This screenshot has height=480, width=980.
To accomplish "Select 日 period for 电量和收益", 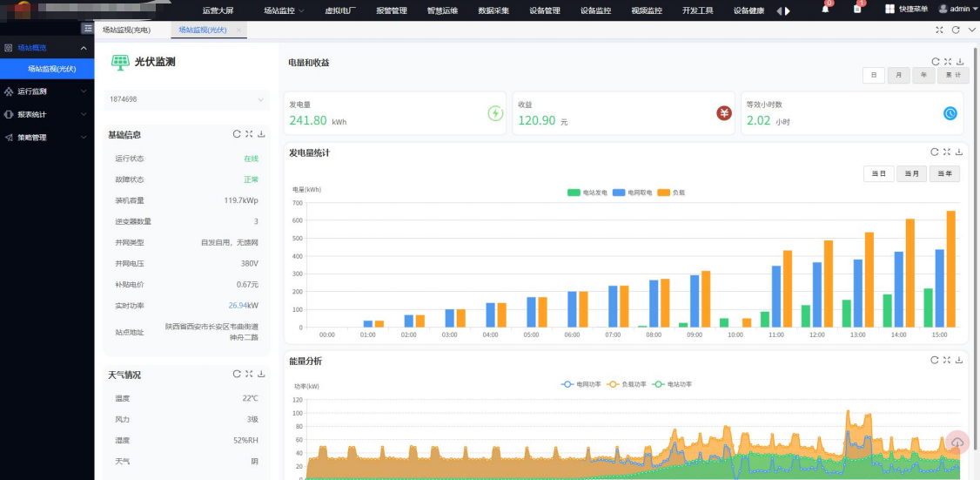I will click(x=873, y=75).
